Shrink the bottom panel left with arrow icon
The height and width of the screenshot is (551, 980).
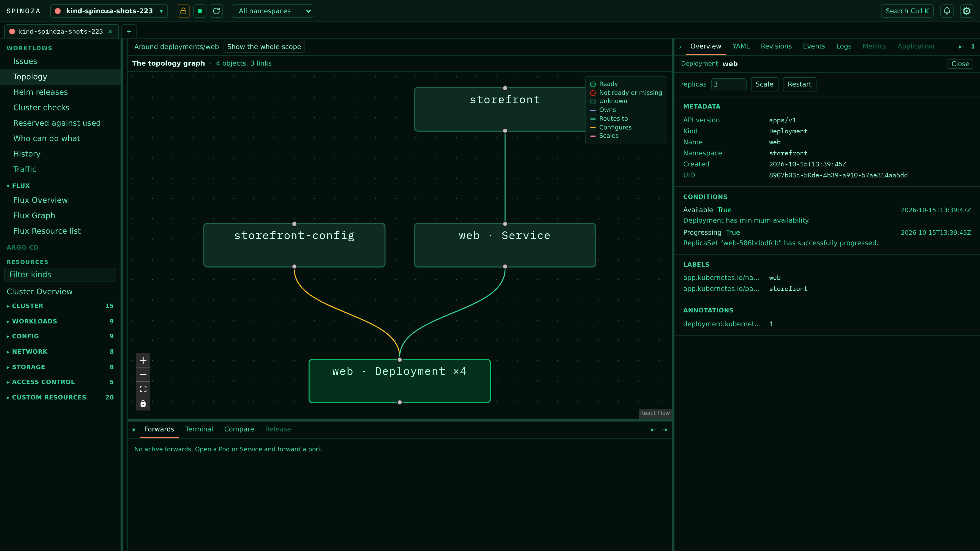653,430
